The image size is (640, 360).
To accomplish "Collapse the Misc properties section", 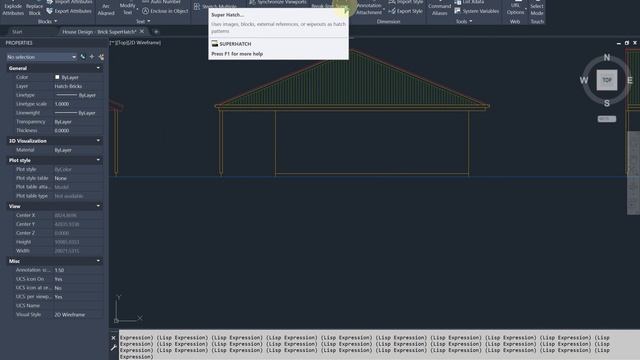I will (98, 261).
